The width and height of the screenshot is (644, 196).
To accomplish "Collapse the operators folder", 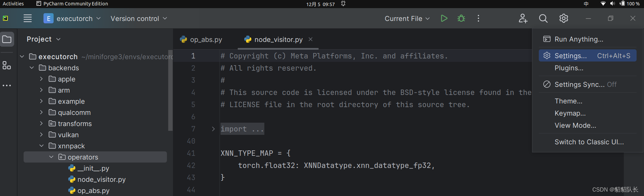I will pos(51,157).
